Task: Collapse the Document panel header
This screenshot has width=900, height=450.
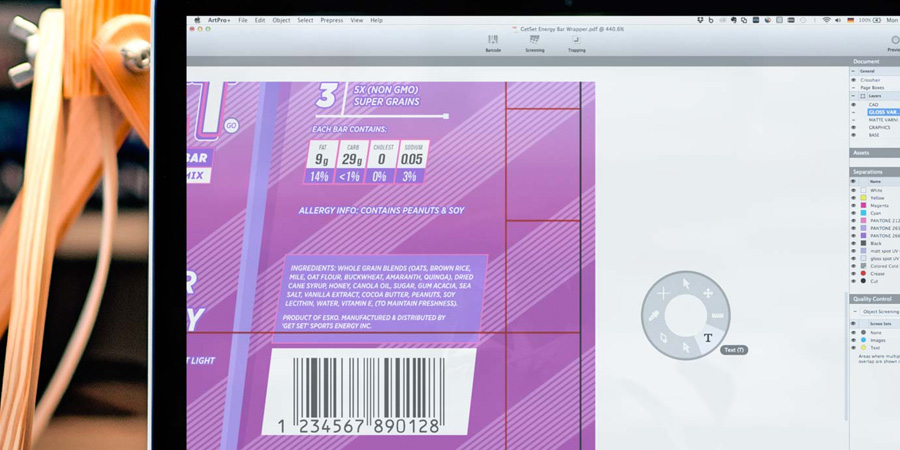Action: (875, 61)
